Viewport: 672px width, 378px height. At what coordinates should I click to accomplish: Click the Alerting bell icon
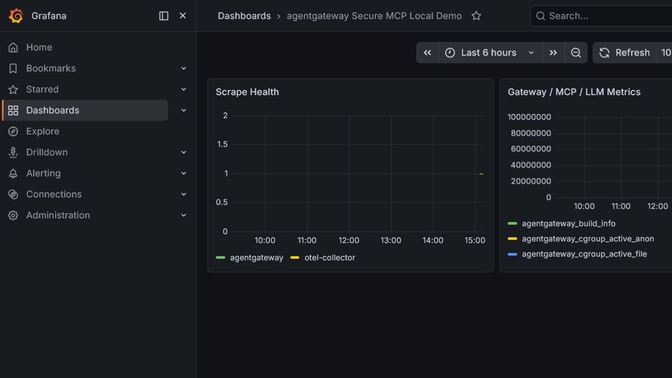[13, 173]
